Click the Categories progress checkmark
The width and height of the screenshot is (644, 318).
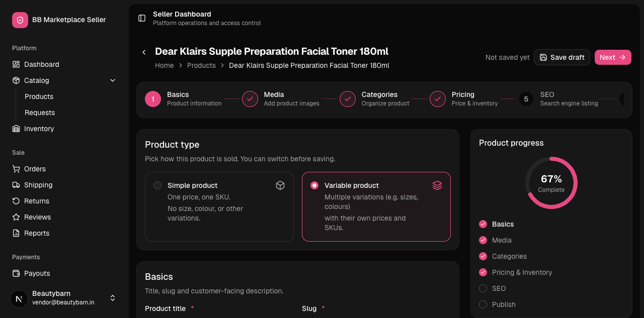(x=483, y=256)
